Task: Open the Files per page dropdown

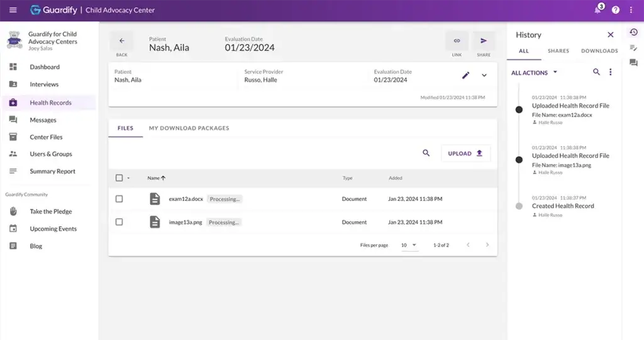Action: pos(409,245)
